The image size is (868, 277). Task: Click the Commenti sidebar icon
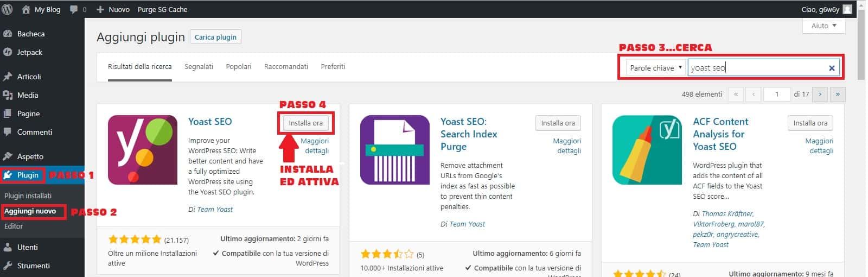click(x=8, y=132)
